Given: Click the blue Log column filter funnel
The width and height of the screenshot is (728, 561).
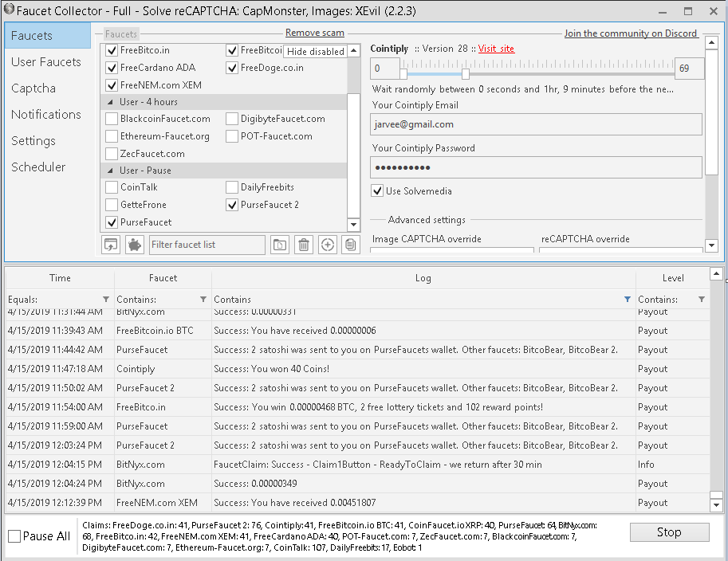Looking at the screenshot, I should click(628, 300).
